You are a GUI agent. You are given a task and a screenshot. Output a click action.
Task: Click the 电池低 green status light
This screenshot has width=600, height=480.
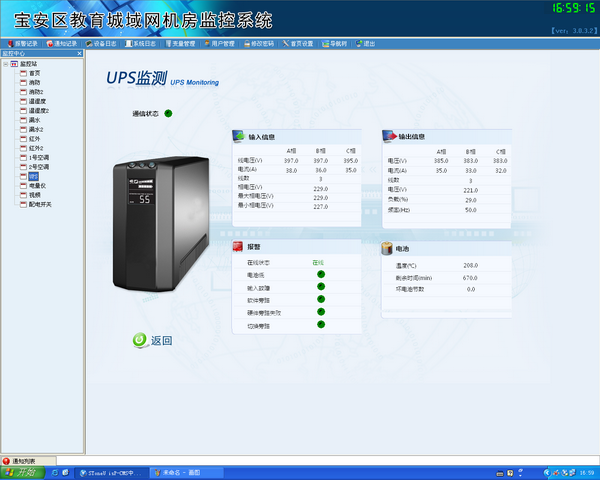(x=321, y=273)
